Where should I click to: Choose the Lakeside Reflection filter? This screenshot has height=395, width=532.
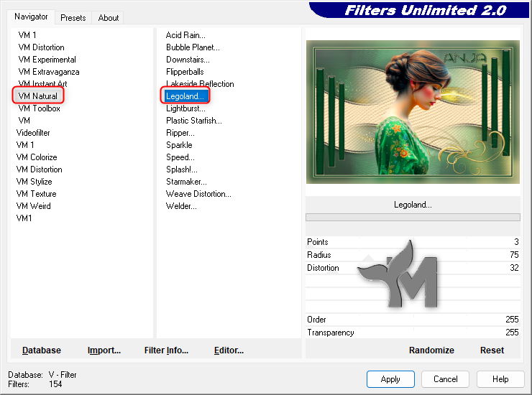[x=200, y=83]
